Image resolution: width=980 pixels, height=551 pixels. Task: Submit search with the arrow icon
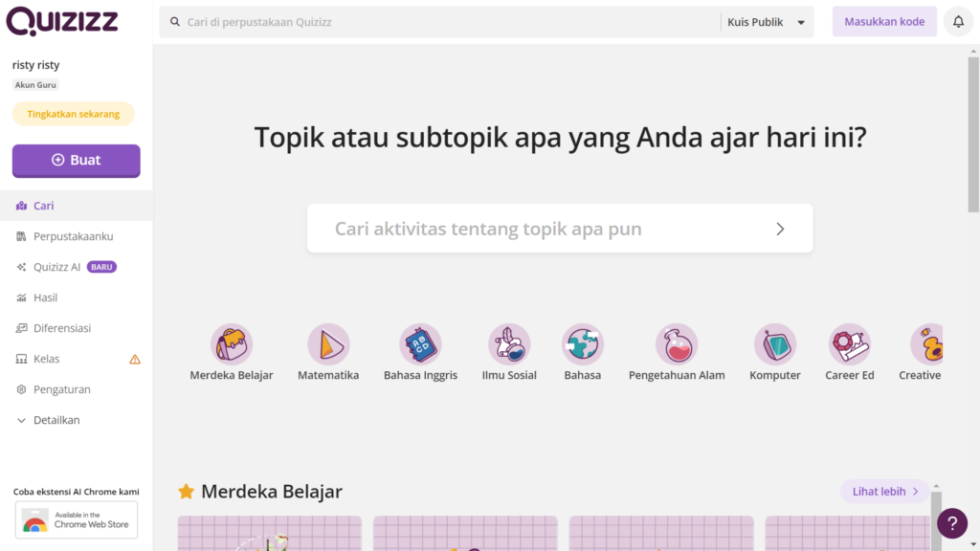pyautogui.click(x=780, y=229)
